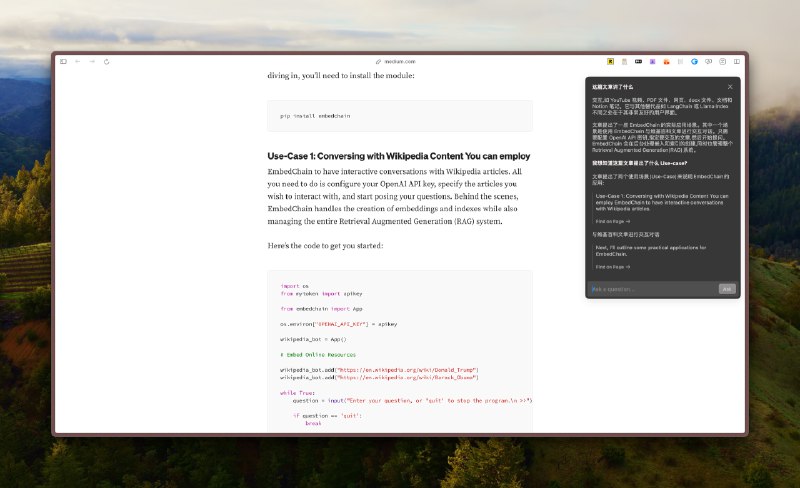Click the Barack_Obama Wikipedia URL line
800x488 pixels.
[379, 378]
